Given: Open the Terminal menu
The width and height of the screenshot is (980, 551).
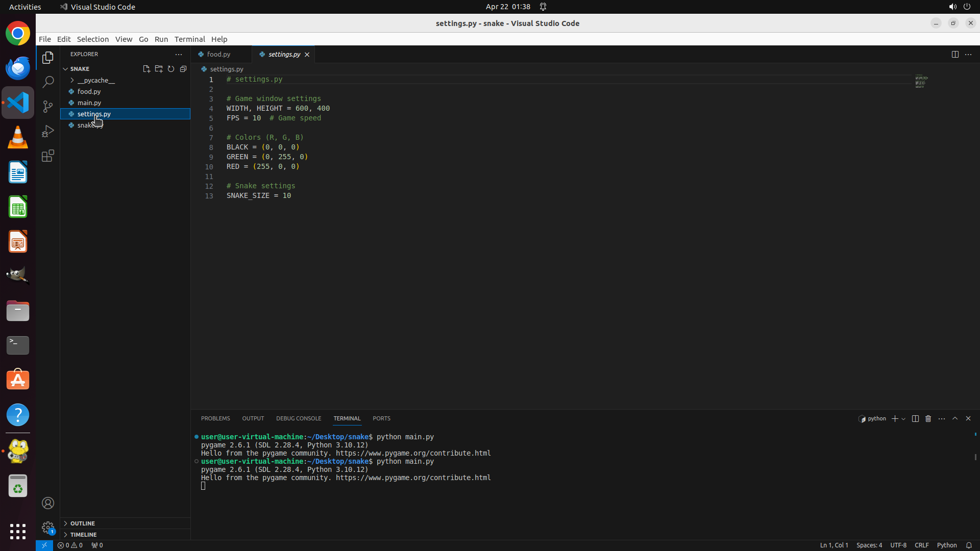Looking at the screenshot, I should (189, 39).
